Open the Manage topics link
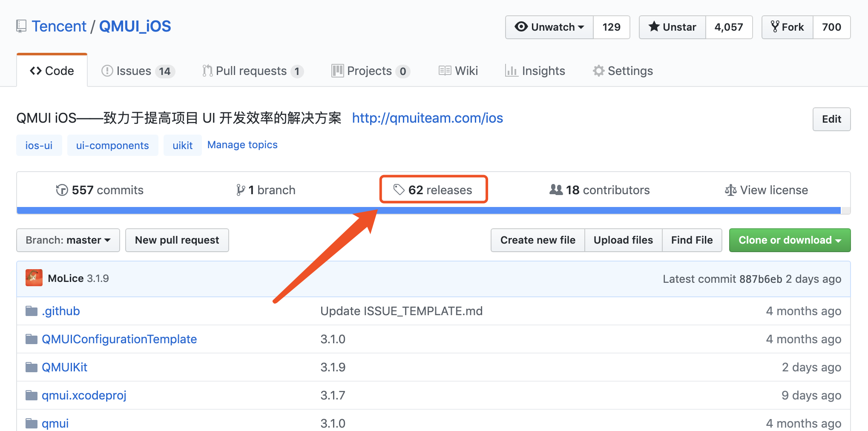Screen dimensions: 868x431 [242, 145]
